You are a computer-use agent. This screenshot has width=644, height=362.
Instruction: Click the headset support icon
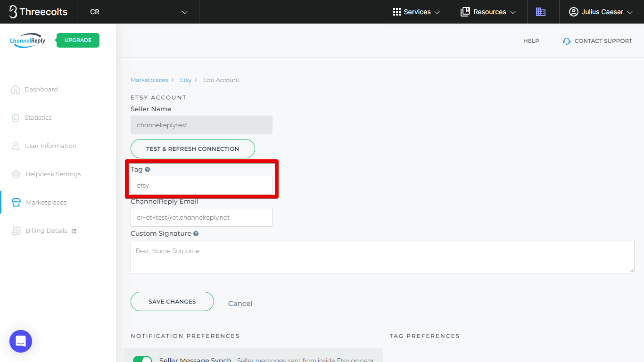pyautogui.click(x=567, y=41)
